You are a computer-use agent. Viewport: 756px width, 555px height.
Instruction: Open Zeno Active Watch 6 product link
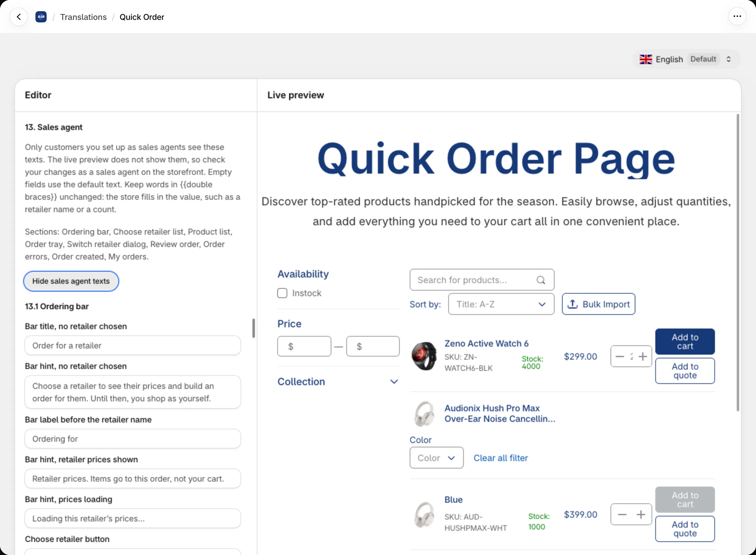[486, 343]
